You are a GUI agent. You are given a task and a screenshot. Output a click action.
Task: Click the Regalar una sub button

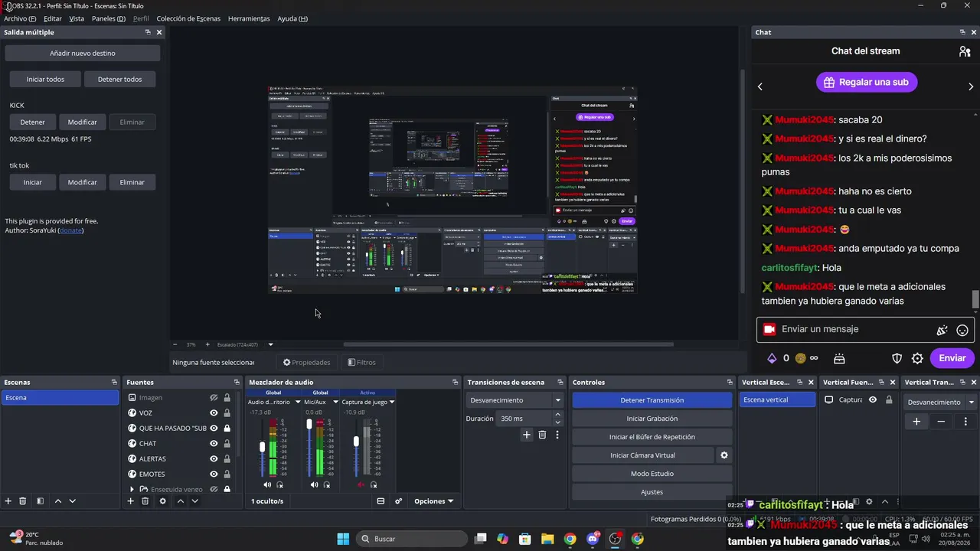[867, 82]
